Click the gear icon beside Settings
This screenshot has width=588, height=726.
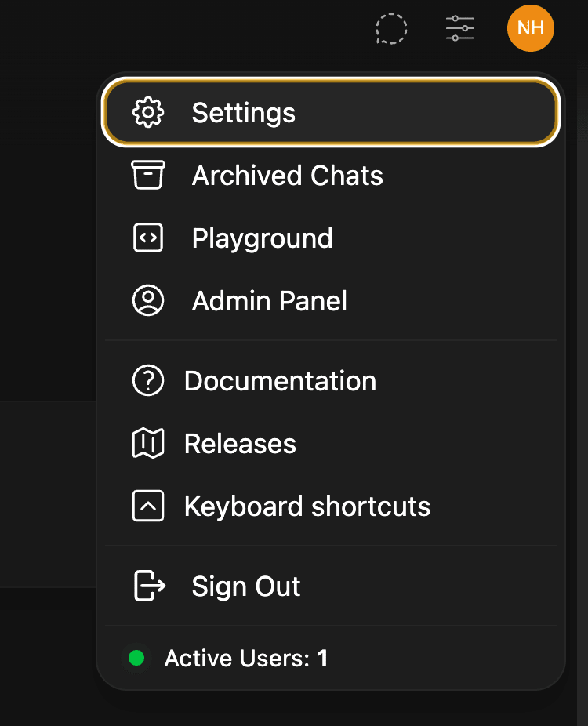[148, 113]
